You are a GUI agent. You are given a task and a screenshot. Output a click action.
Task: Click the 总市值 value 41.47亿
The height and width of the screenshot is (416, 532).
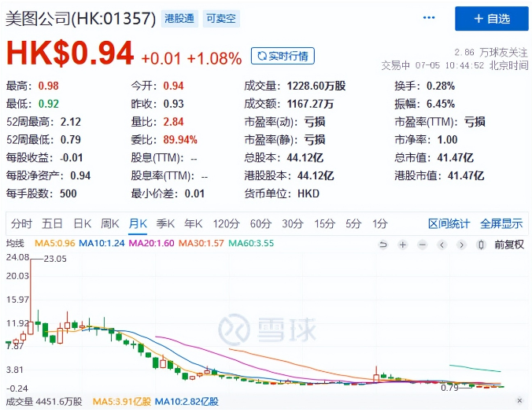coord(456,157)
